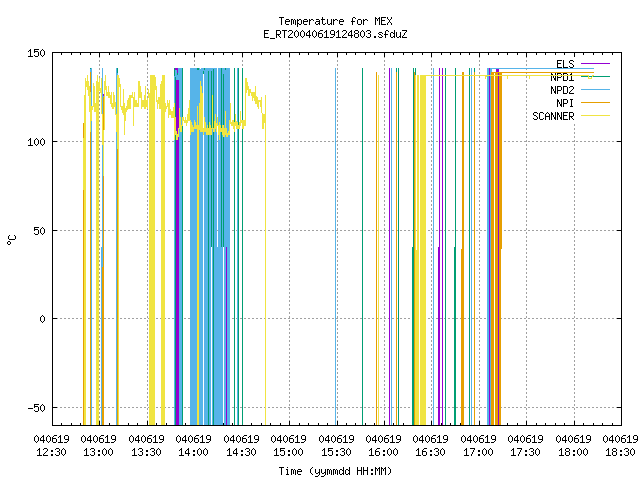Click the yellow SCANNER legend line sample
Screen dimensions: 640x480
click(x=595, y=116)
